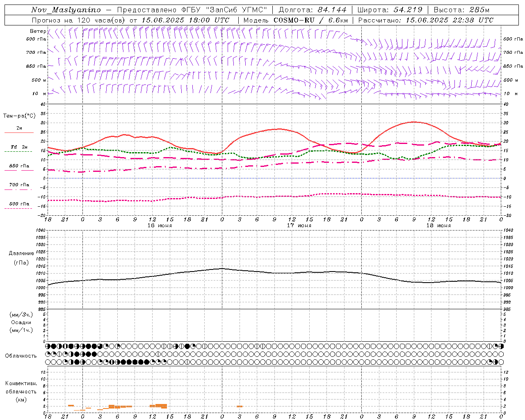Click "Рассчитано: 15.06.2025 22:38 UTC" timestamp
The width and height of the screenshot is (525, 420).
pos(426,20)
